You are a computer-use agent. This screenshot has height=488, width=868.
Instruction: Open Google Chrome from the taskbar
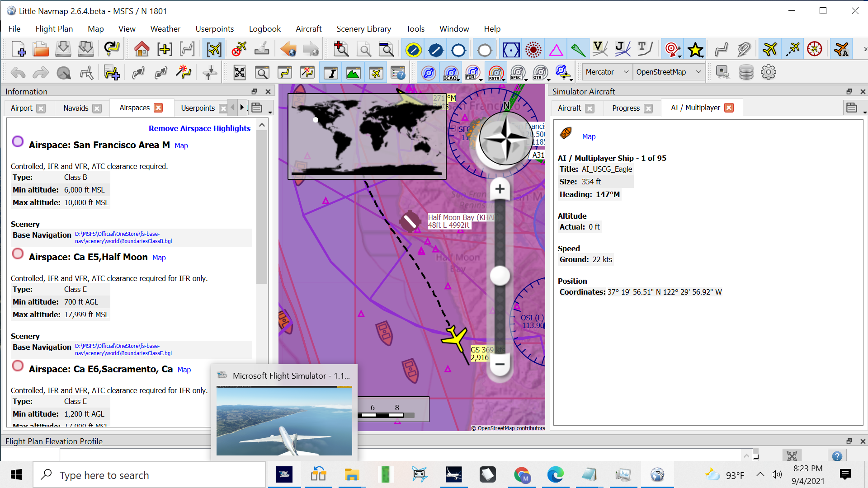point(521,475)
